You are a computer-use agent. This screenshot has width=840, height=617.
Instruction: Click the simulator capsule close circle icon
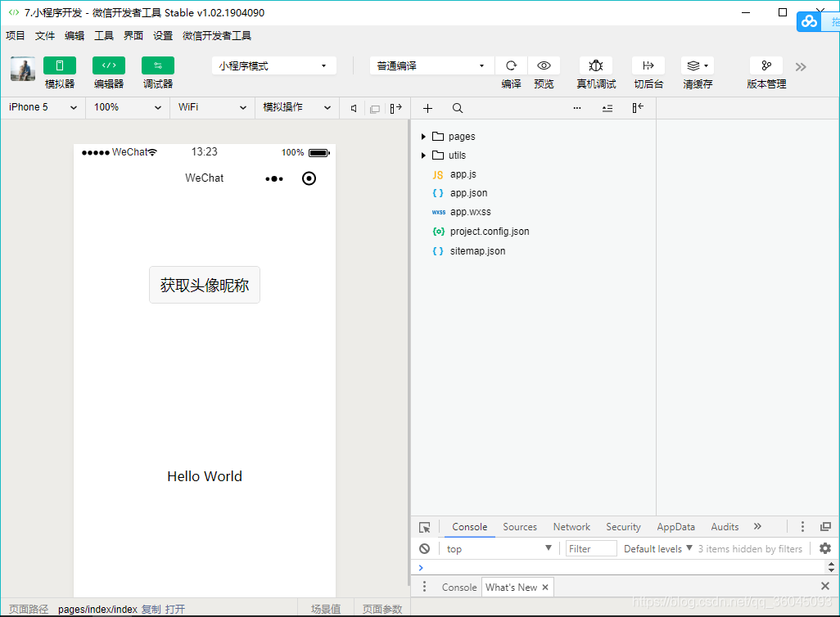pos(309,178)
